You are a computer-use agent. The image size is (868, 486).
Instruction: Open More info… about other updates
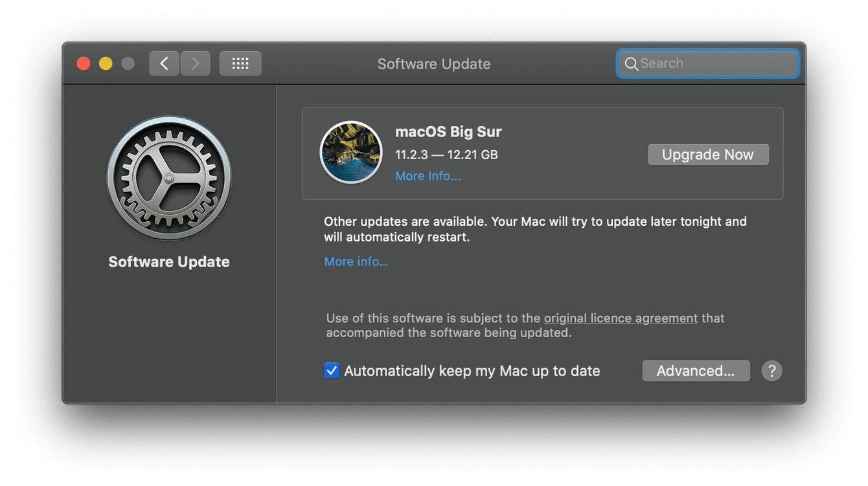[x=356, y=261]
